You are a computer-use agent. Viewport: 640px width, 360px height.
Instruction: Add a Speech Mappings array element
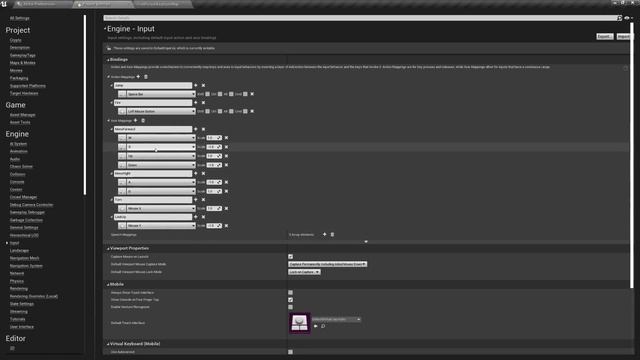(x=324, y=234)
